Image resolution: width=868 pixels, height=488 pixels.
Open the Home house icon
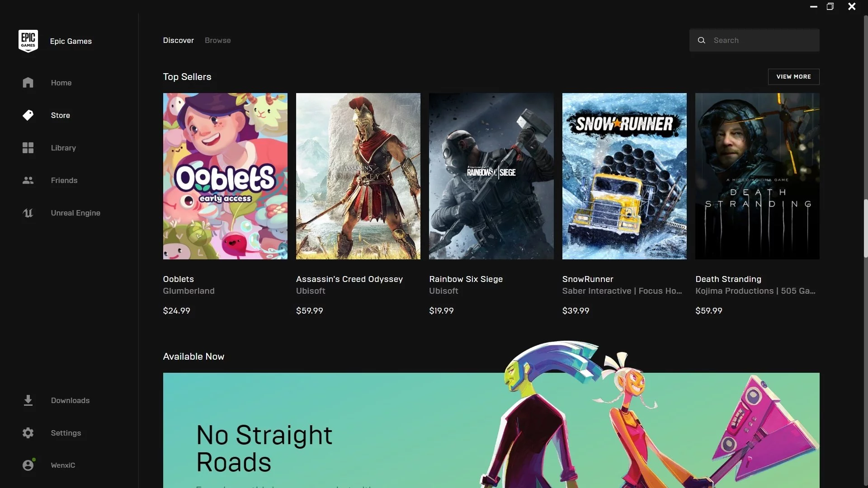click(28, 83)
